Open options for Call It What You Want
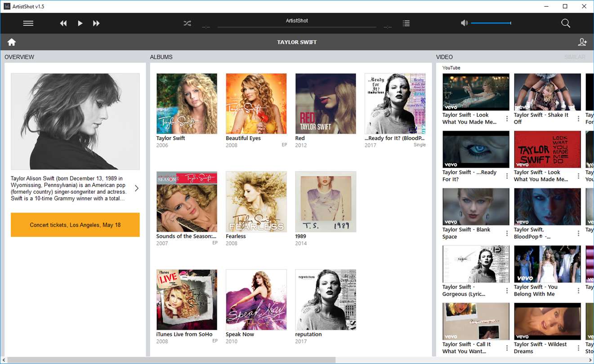Screen dimensions: 594x364 pyautogui.click(x=507, y=348)
